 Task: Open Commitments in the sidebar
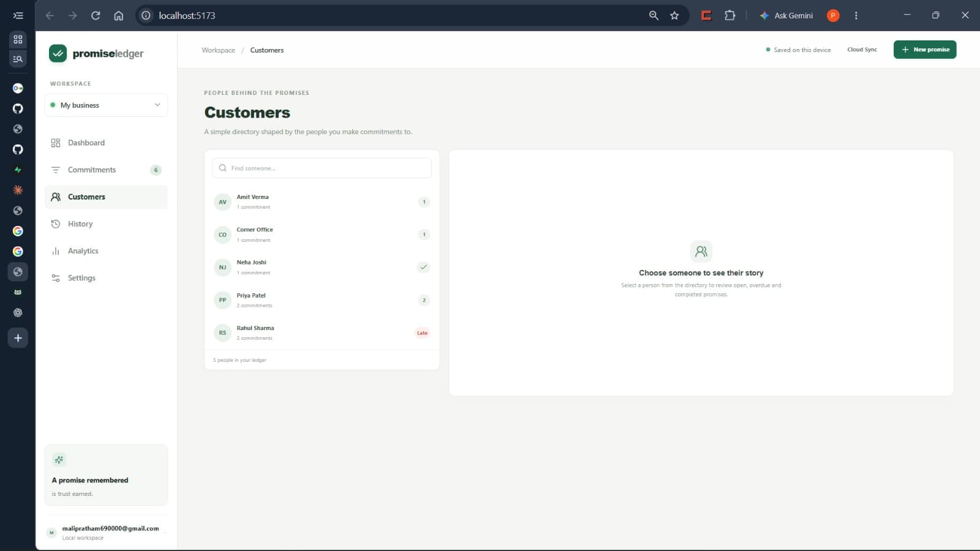(106, 170)
